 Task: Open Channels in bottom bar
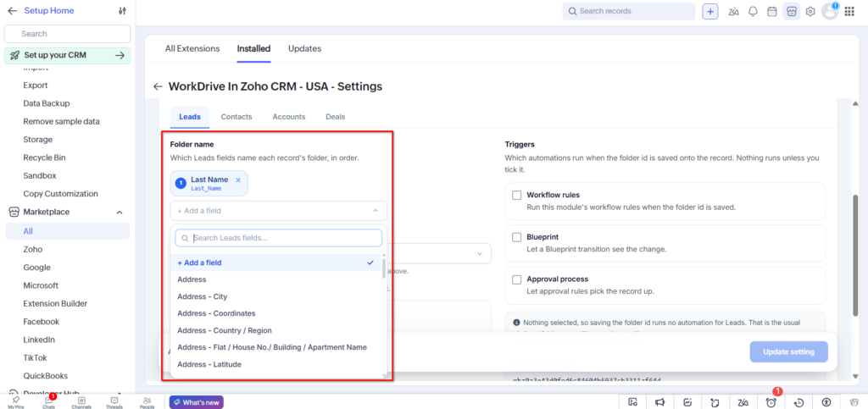81,402
